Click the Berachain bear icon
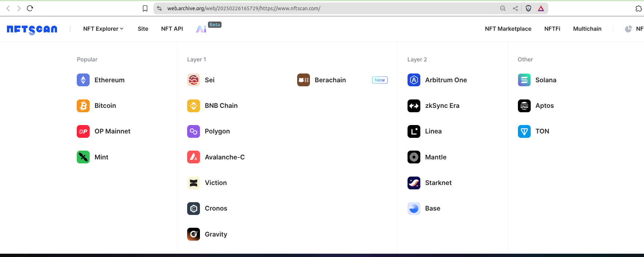Screen dimensions: 644x257 coord(303,80)
